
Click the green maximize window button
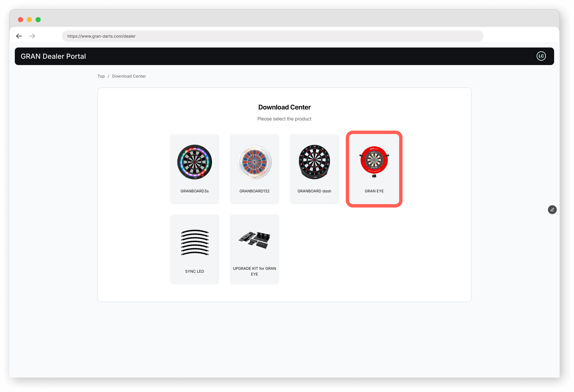pos(38,20)
